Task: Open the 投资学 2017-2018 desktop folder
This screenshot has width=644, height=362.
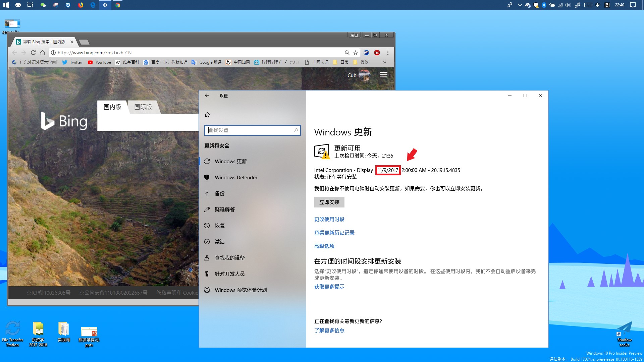Action: pyautogui.click(x=38, y=334)
